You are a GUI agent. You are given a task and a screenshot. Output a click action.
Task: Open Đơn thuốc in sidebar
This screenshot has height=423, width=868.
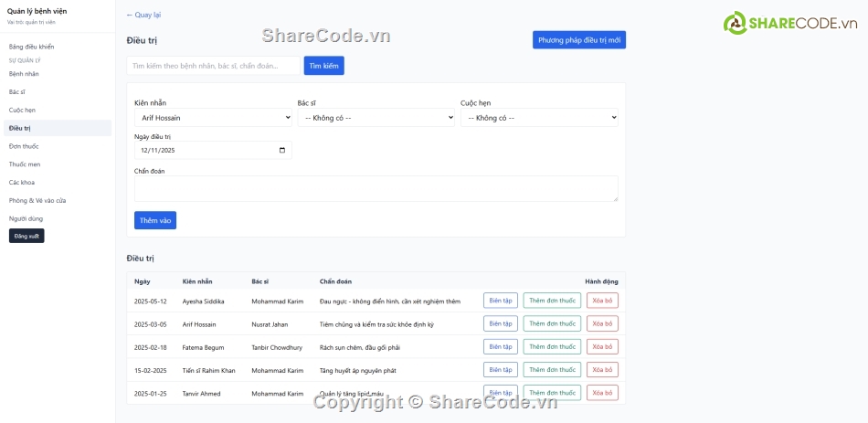pos(24,146)
